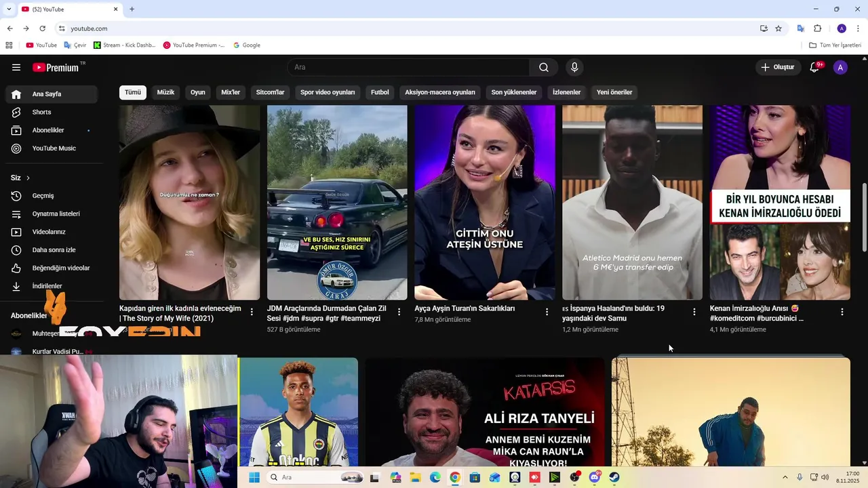Open Videolarınız in the sidebar
The height and width of the screenshot is (488, 868).
pos(52,232)
